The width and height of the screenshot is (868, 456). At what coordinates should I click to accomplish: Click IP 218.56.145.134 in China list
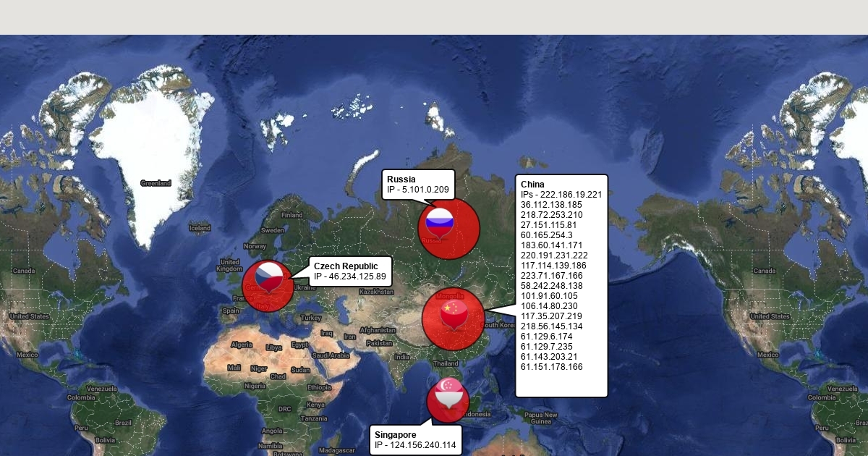click(x=551, y=326)
